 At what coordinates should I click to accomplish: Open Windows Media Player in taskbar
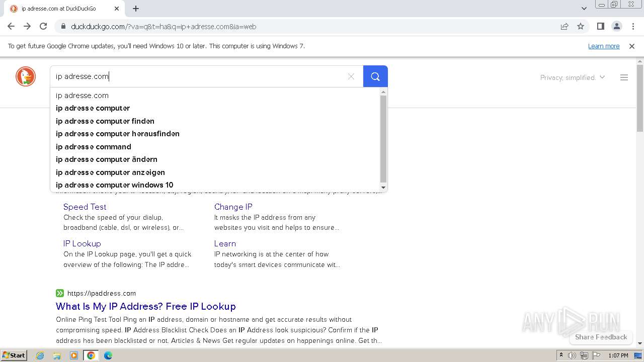coord(74,355)
